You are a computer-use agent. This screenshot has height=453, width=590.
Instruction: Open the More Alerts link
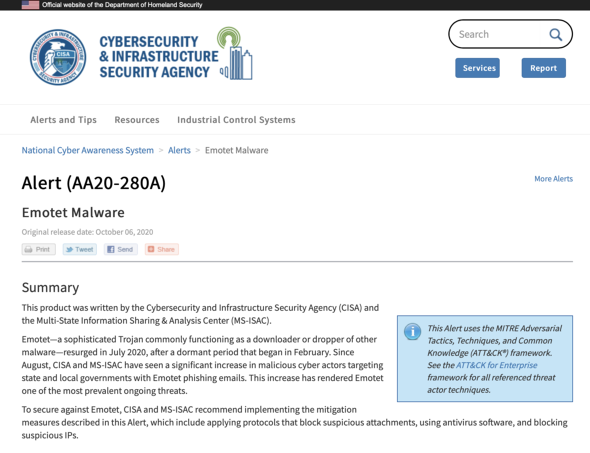coord(554,179)
